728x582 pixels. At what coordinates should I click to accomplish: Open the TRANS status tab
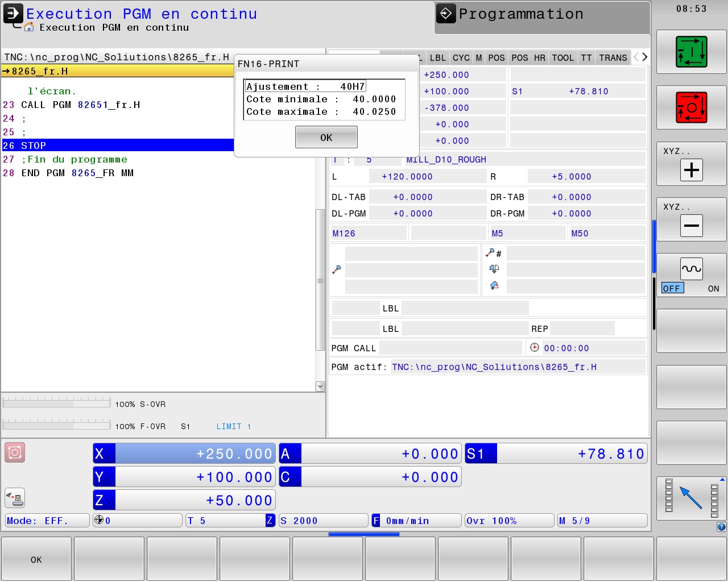613,57
